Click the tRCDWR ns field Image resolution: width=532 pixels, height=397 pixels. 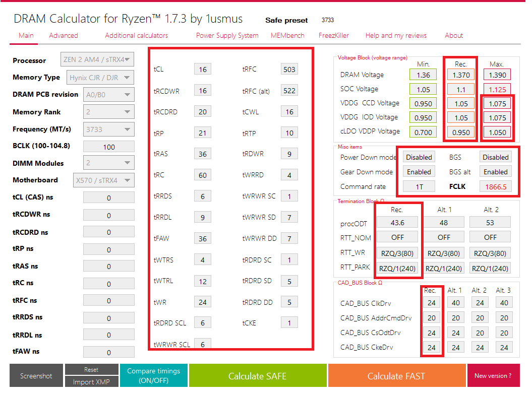(x=108, y=215)
